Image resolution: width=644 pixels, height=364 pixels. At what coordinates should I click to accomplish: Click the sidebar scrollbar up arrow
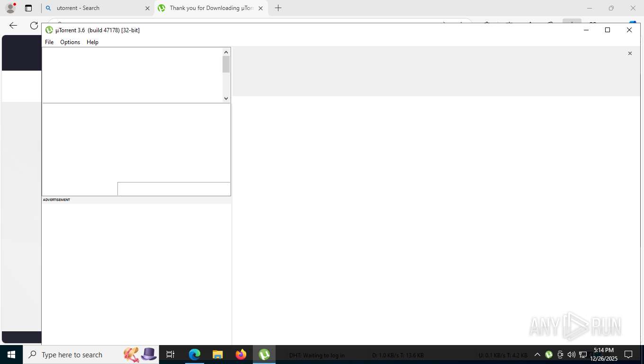(226, 52)
